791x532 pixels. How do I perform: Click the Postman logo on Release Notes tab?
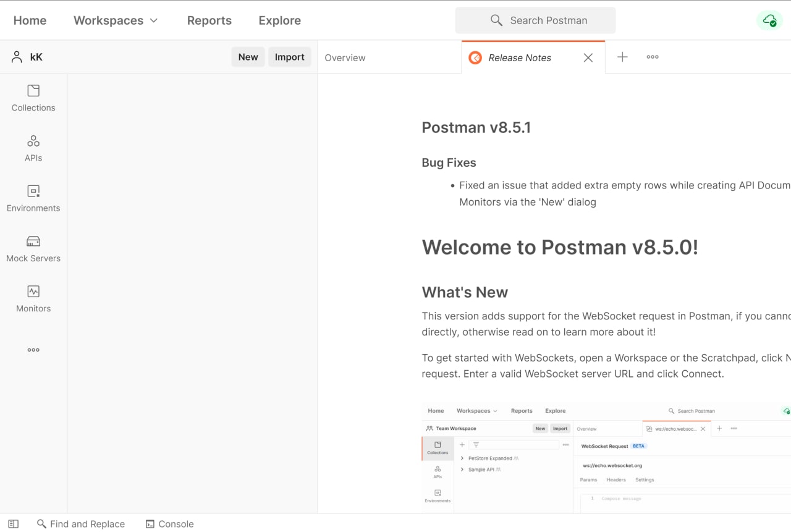tap(475, 57)
